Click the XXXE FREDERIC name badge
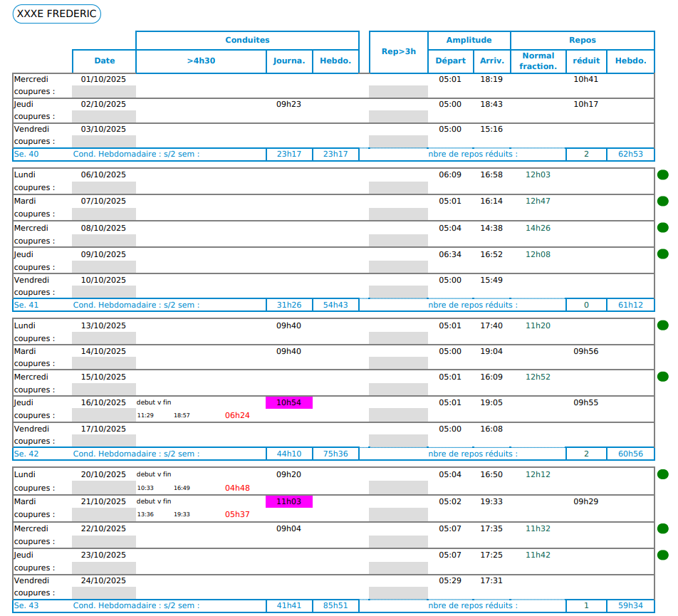The image size is (678, 616). pos(57,14)
